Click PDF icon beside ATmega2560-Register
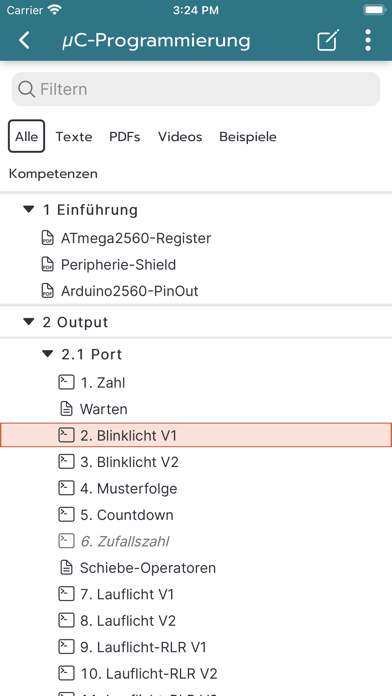Image resolution: width=392 pixels, height=696 pixels. [x=48, y=238]
